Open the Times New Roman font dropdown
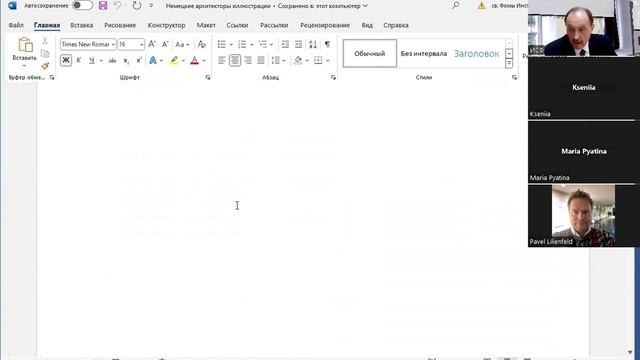 click(x=113, y=44)
